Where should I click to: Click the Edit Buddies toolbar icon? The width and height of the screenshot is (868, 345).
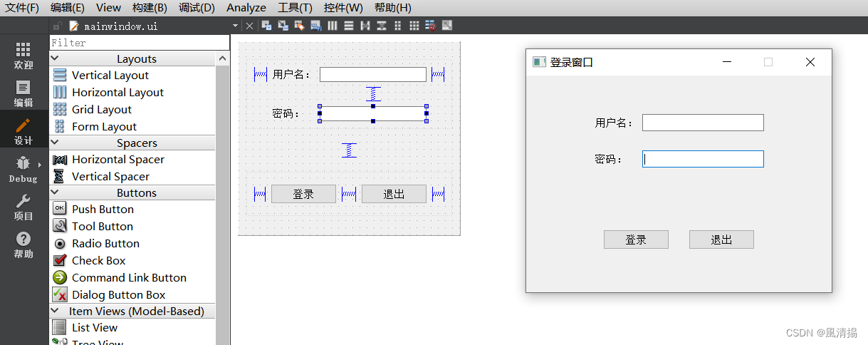pos(300,26)
